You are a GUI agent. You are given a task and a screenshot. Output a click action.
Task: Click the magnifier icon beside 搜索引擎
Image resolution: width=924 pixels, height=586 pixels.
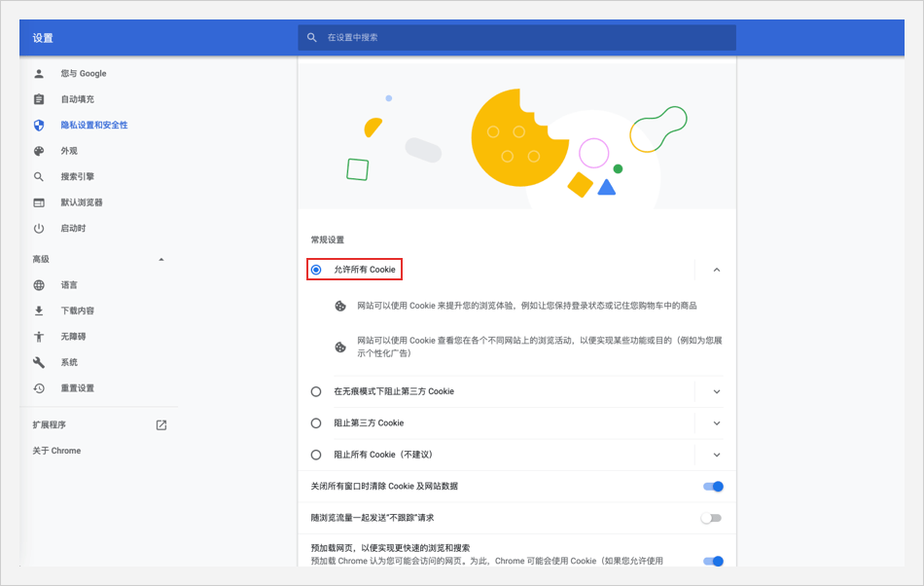click(x=39, y=177)
